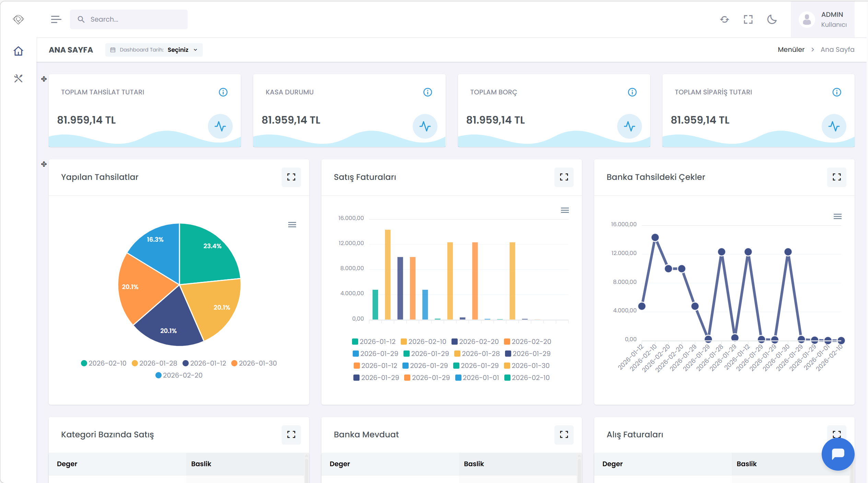This screenshot has width=868, height=483.
Task: Click activity pulse icon on Toplam Tahsilat card
Action: 220,126
